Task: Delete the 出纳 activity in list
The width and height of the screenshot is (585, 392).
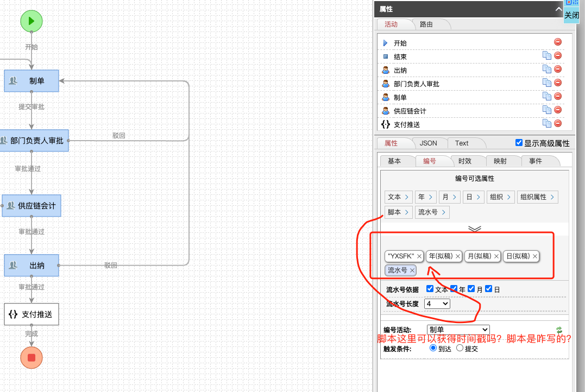Action: pyautogui.click(x=558, y=69)
